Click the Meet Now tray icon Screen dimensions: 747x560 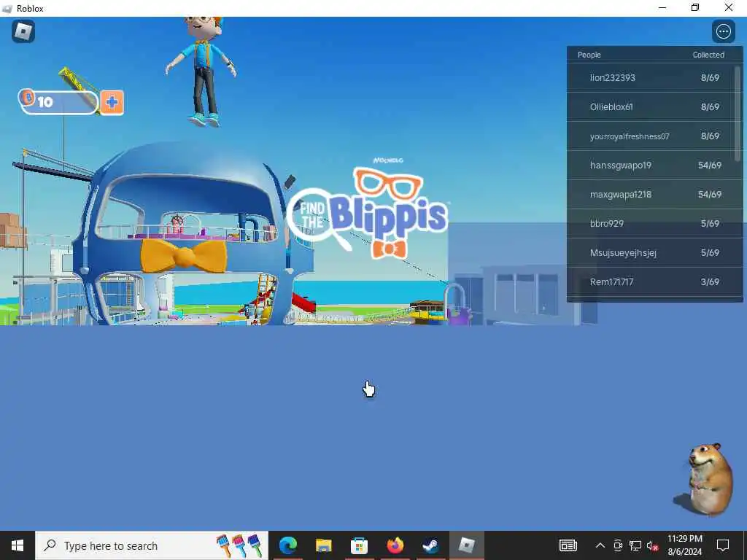pos(618,545)
